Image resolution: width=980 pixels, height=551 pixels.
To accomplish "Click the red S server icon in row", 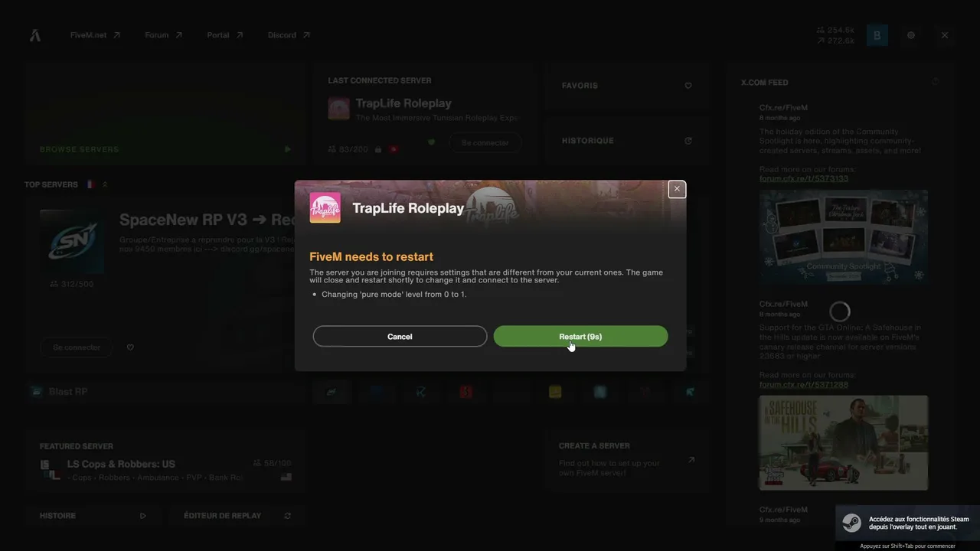I will click(x=465, y=392).
